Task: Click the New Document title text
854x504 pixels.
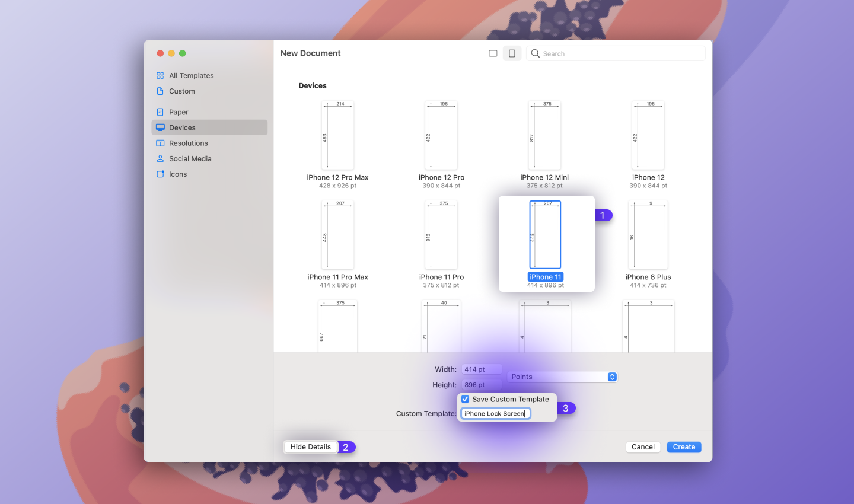Action: [x=311, y=53]
